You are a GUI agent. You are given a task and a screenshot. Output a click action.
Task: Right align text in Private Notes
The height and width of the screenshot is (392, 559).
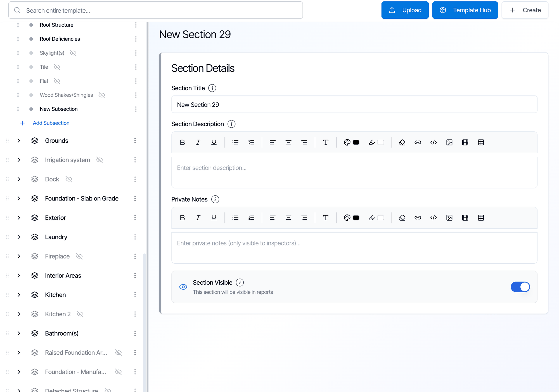pos(304,218)
